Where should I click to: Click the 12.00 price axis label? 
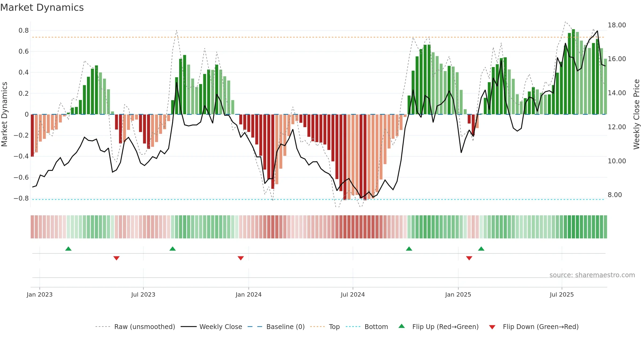point(617,127)
